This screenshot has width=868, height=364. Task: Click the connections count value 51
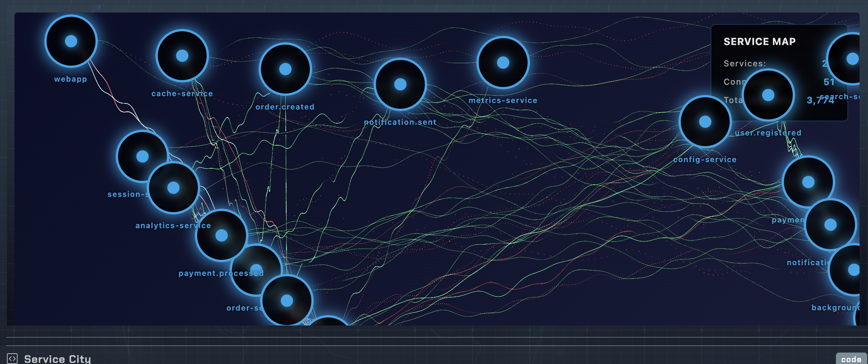(829, 82)
